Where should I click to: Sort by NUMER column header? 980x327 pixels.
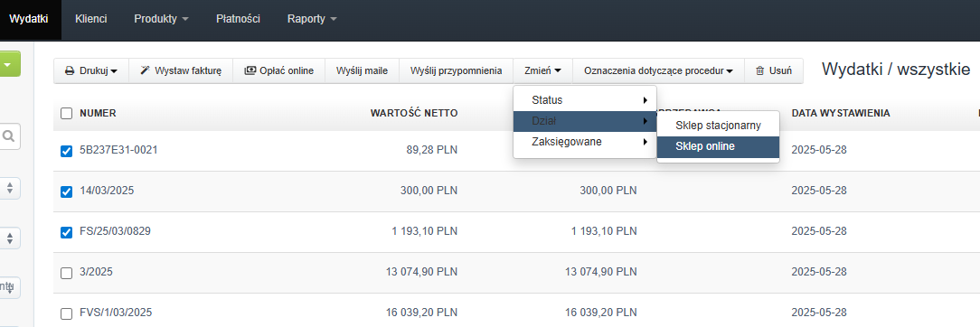[x=99, y=113]
